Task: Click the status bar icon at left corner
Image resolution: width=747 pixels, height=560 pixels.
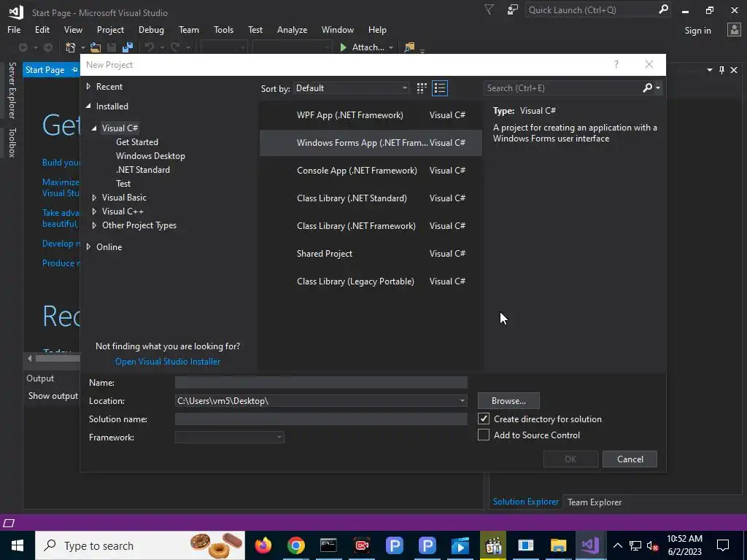Action: tap(9, 523)
